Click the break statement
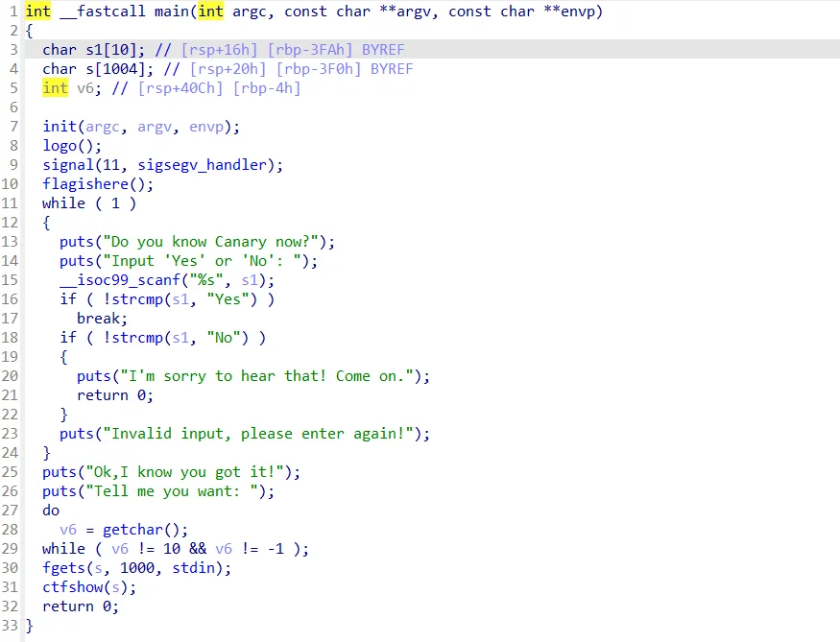Image resolution: width=840 pixels, height=642 pixels. click(102, 319)
